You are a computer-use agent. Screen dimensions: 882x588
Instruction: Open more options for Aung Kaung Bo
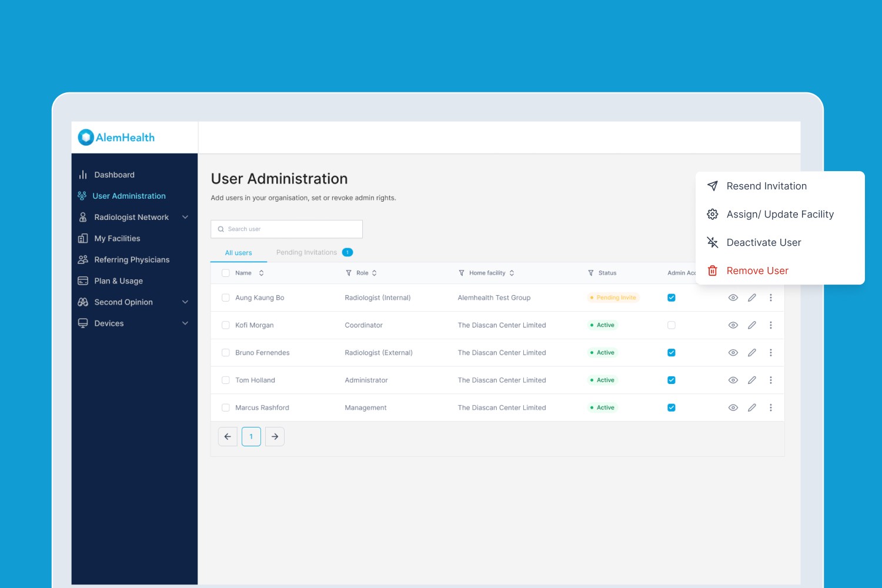[771, 298]
